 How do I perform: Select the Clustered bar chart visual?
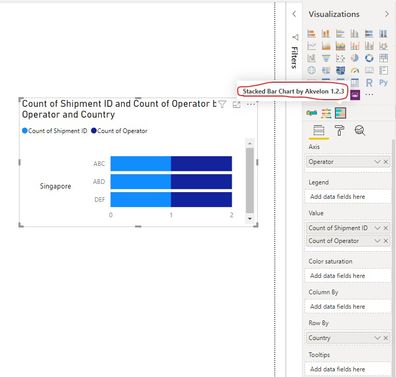coord(340,33)
